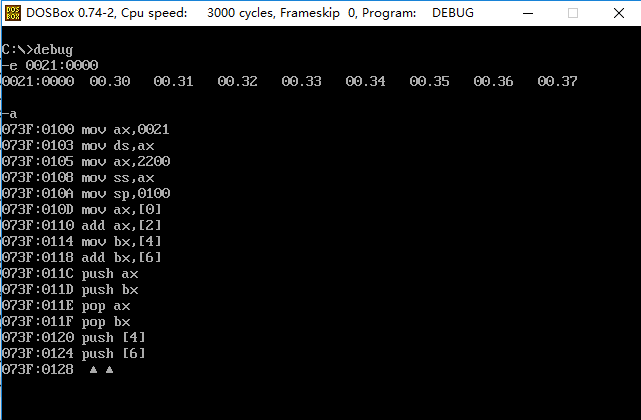
Task: Click the memory value '00.34'
Action: [366, 81]
